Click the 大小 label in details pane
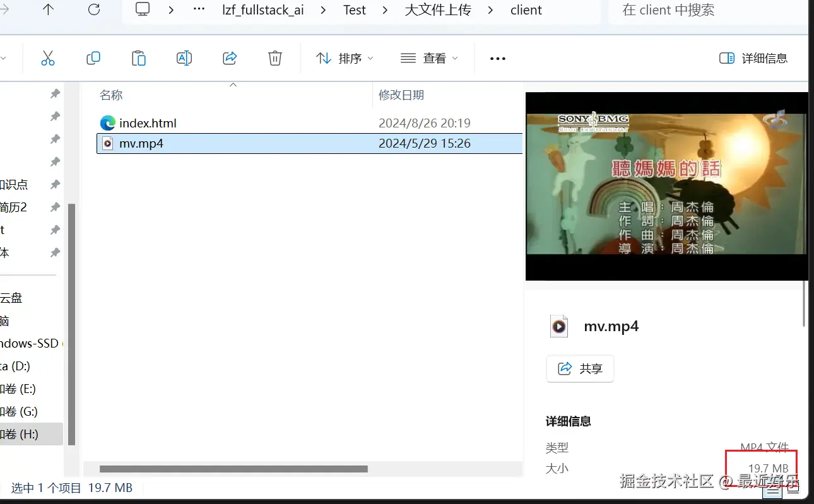The image size is (814, 504). 557,469
